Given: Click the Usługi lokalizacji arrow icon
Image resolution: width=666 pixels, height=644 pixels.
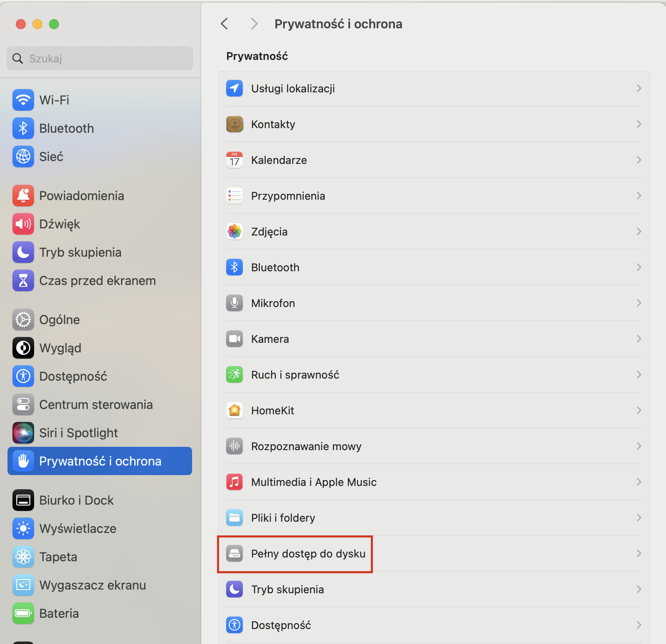Looking at the screenshot, I should click(x=234, y=88).
